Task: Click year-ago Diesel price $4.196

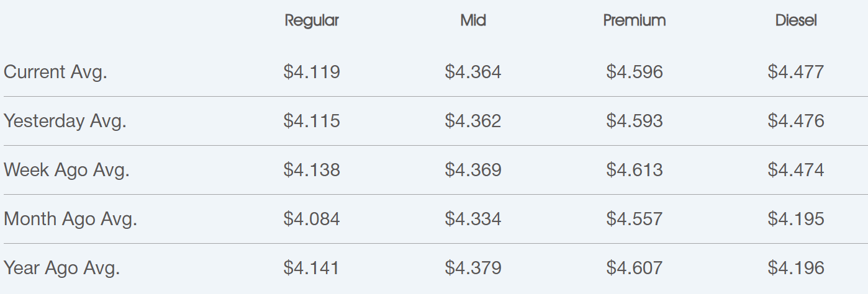Action: pos(796,268)
